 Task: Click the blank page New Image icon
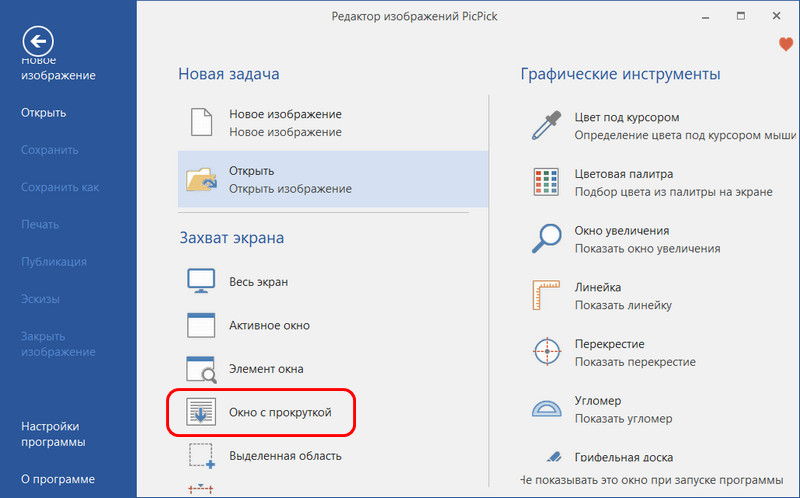[202, 122]
